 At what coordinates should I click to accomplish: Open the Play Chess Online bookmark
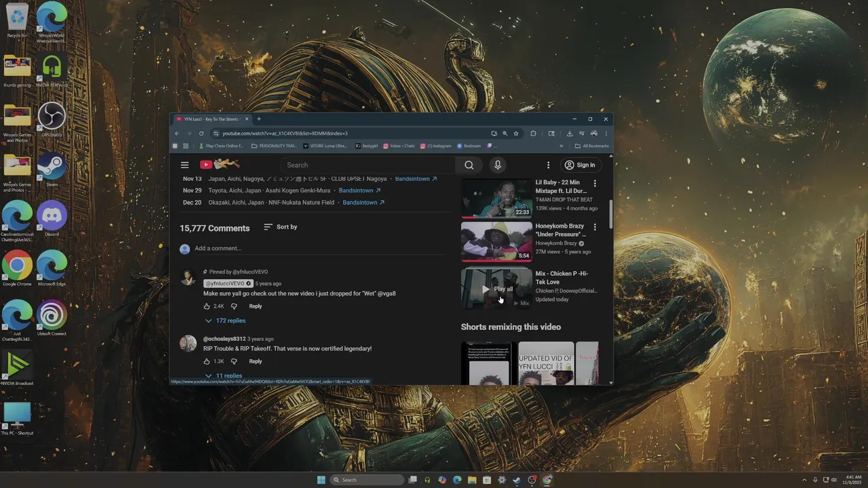[221, 146]
